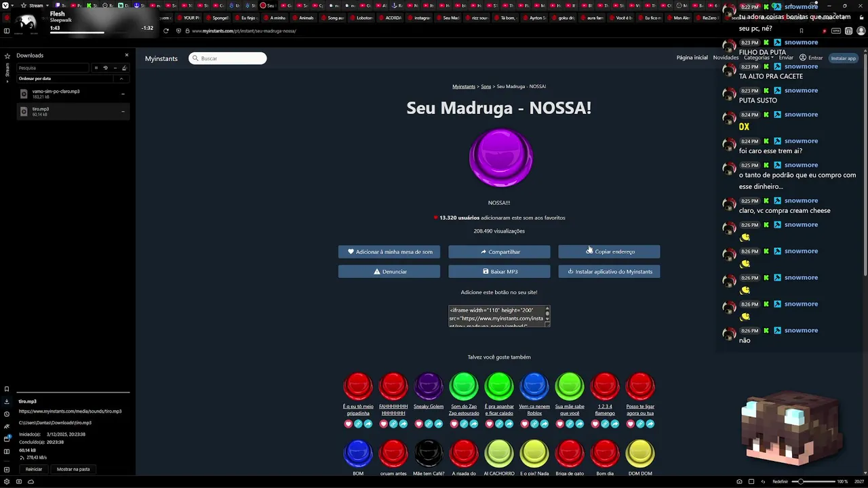Remove tiro.mp3 from the downloads list
868x488 pixels.
tap(123, 112)
